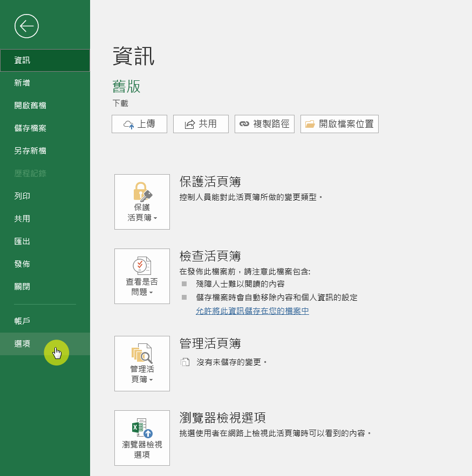The image size is (472, 476).
Task: Select 共用 in the green sidebar
Action: click(45, 218)
